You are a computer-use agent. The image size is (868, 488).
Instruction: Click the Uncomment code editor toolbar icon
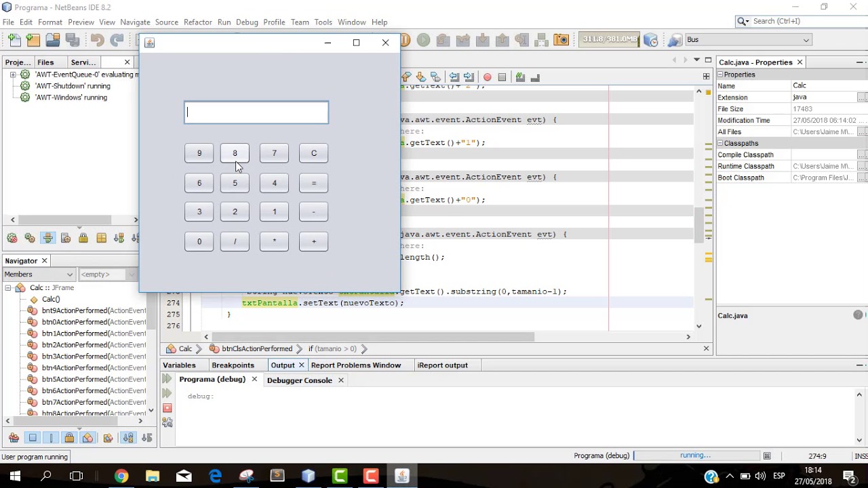pos(534,77)
